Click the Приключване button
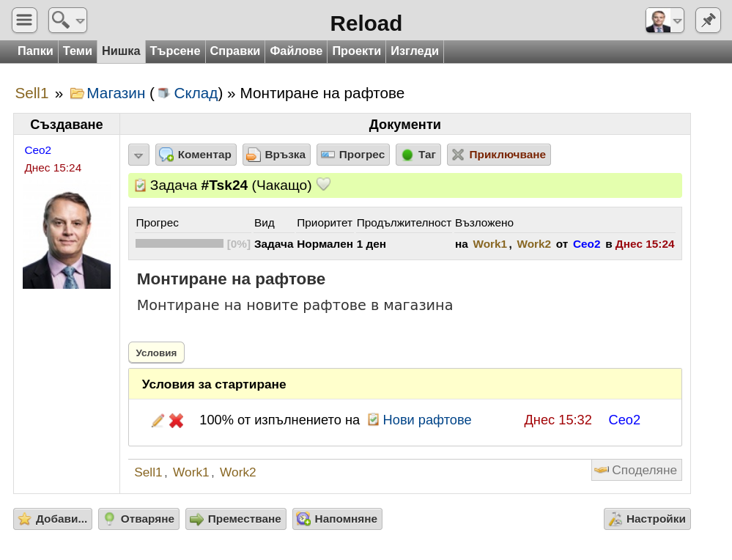The width and height of the screenshot is (732, 560). point(499,155)
